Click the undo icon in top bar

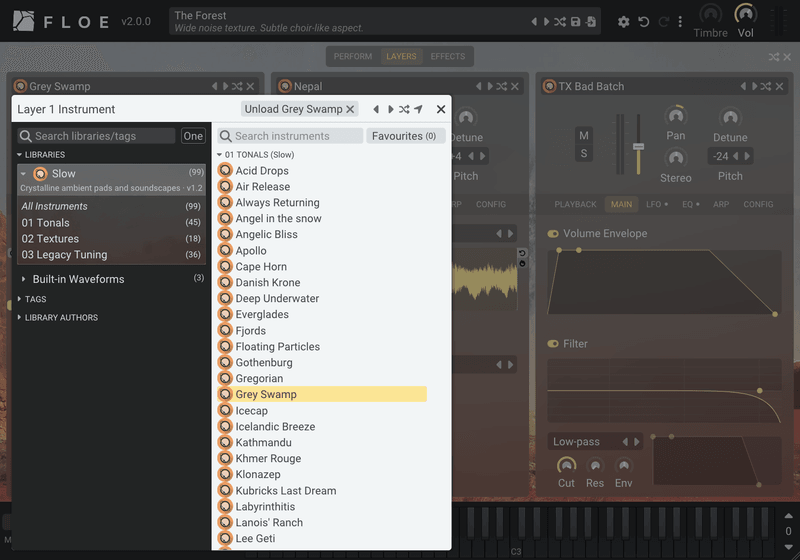click(x=644, y=21)
